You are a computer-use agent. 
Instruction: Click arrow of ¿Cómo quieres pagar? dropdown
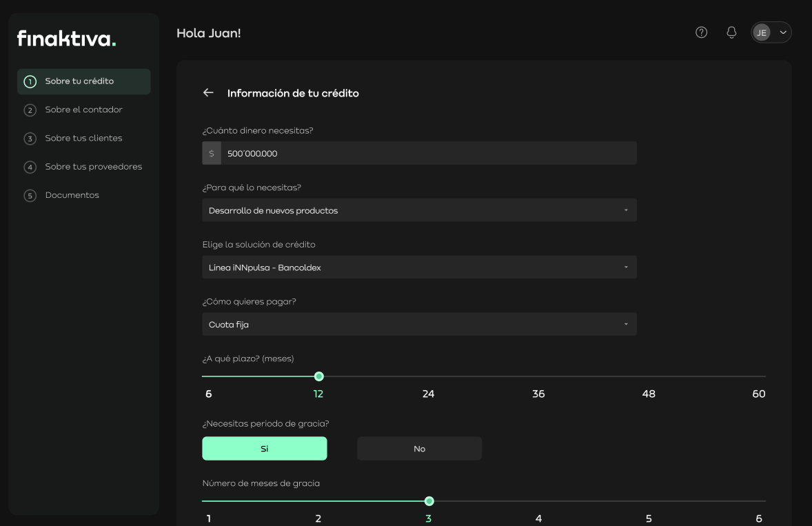[x=626, y=324]
